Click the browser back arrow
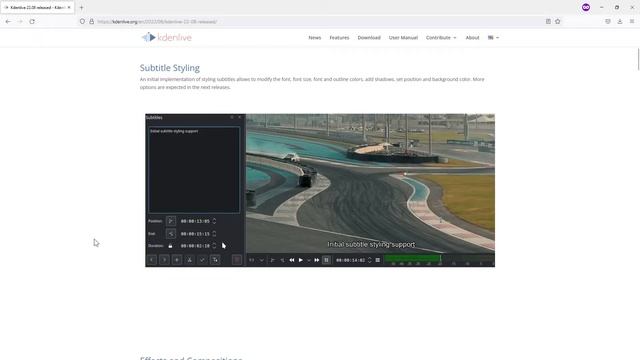The width and height of the screenshot is (640, 360). tap(8, 22)
